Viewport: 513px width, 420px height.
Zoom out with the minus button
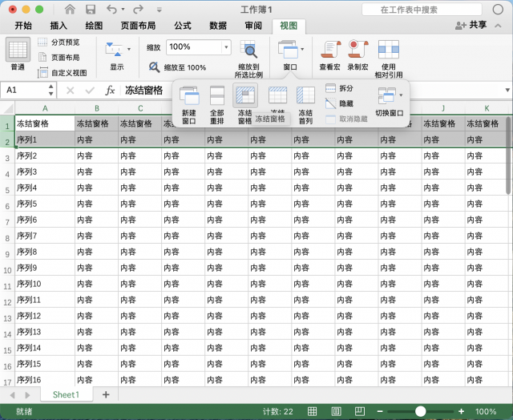(380, 411)
